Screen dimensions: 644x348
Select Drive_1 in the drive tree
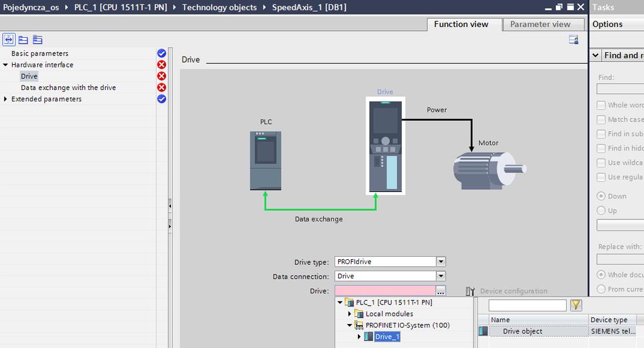[x=387, y=337]
